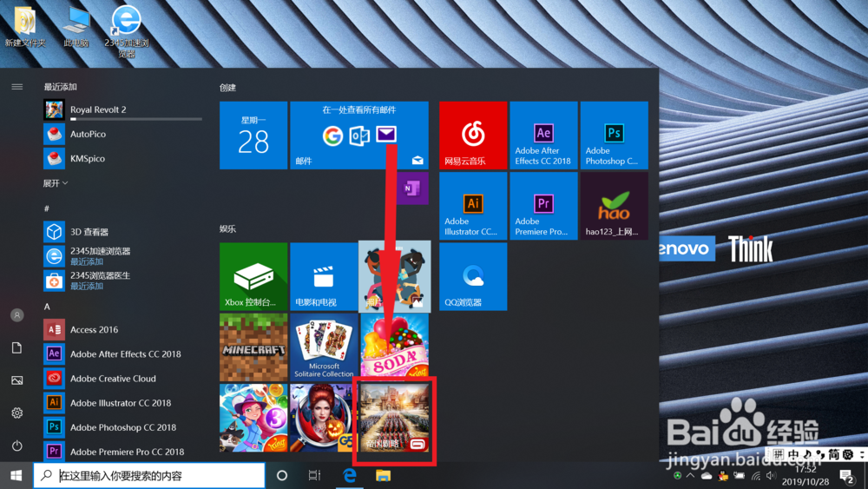Select the 娱乐 tile group header
868x489 pixels.
click(x=227, y=228)
